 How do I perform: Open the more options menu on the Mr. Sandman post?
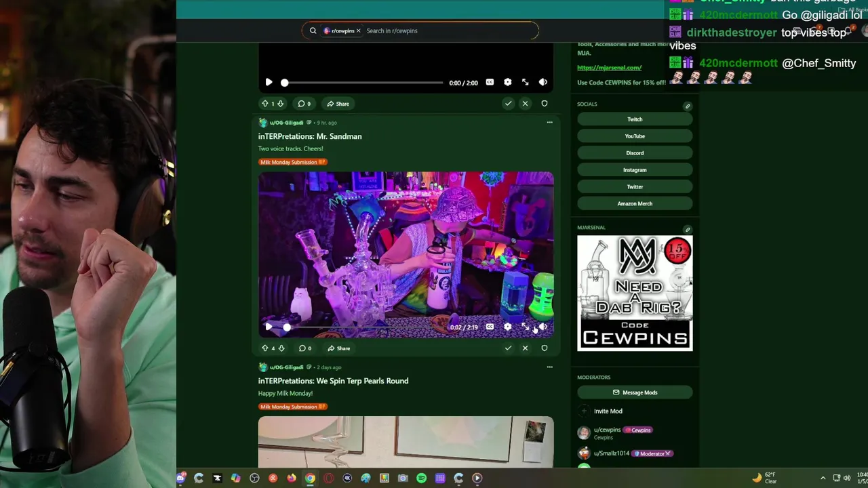(549, 123)
